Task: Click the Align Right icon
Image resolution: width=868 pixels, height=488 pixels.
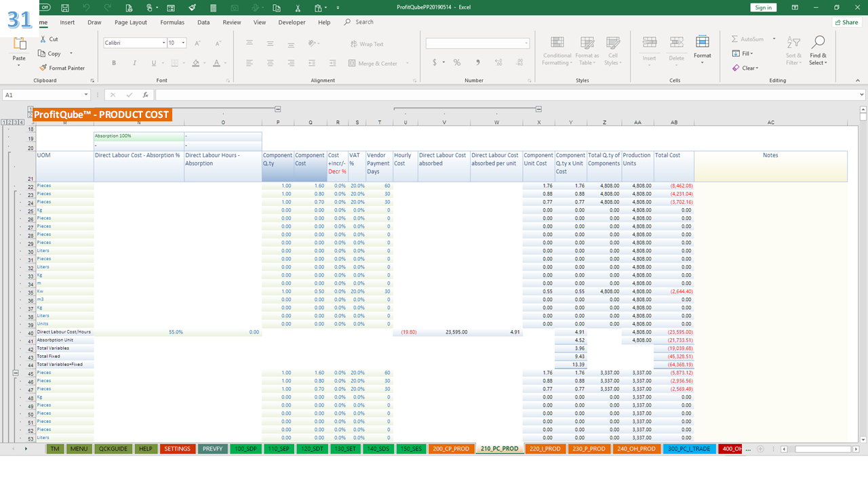Action: tap(290, 63)
